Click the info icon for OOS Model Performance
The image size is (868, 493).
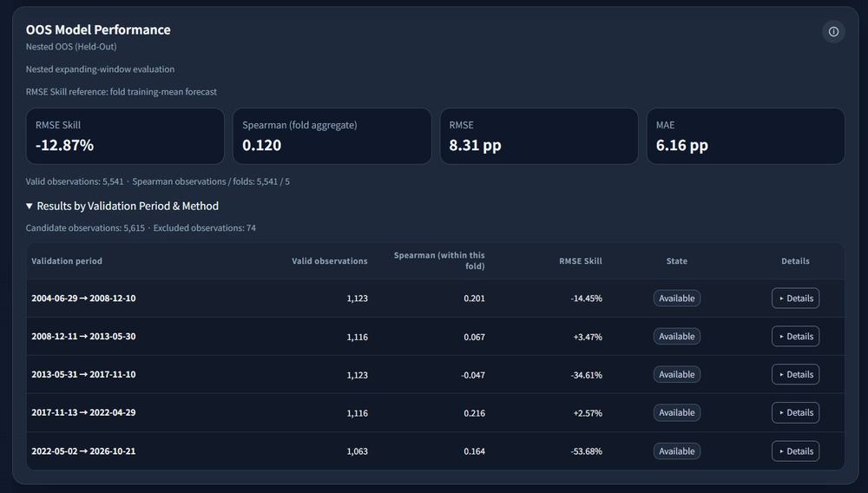tap(833, 31)
